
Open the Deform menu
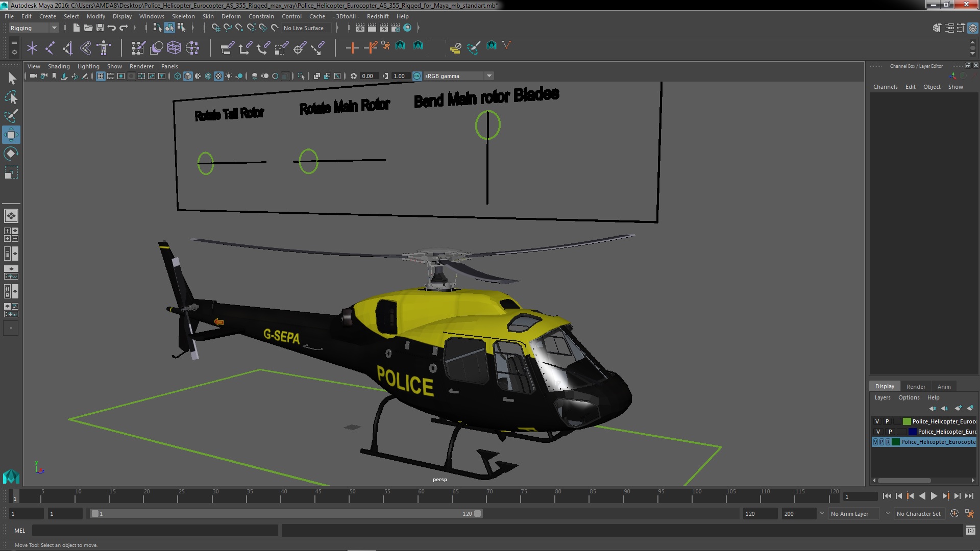pos(231,16)
